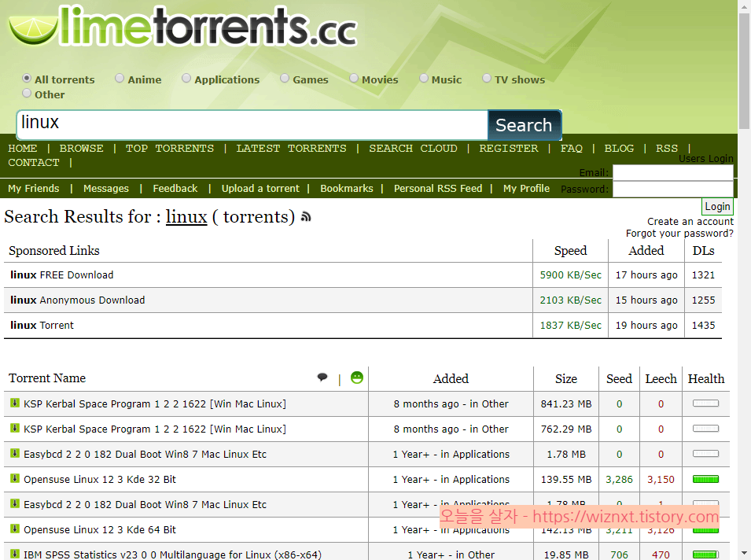
Task: Click the limetorrents.cc lime logo
Action: pyautogui.click(x=183, y=27)
